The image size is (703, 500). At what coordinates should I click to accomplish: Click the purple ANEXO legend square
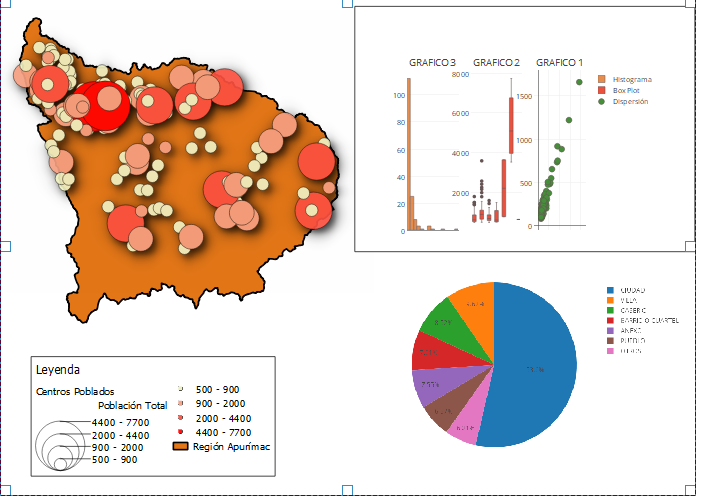coord(609,331)
